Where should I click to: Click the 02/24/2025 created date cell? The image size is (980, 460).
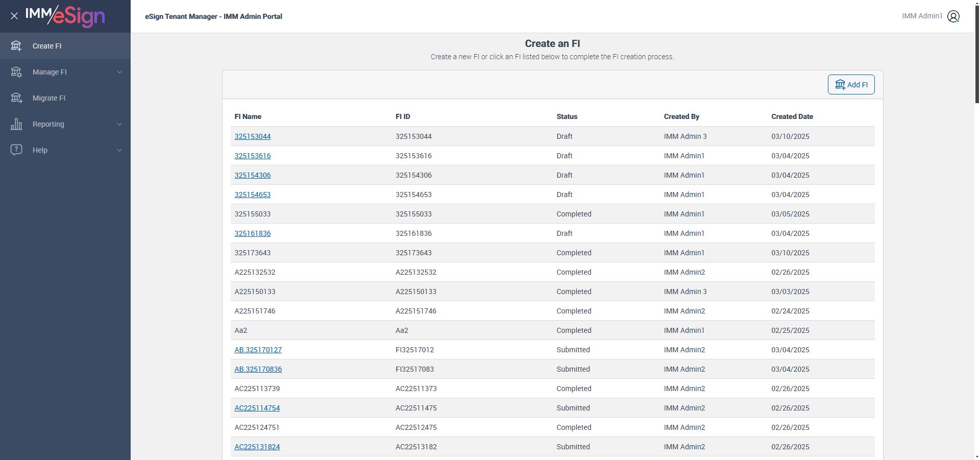click(x=791, y=311)
